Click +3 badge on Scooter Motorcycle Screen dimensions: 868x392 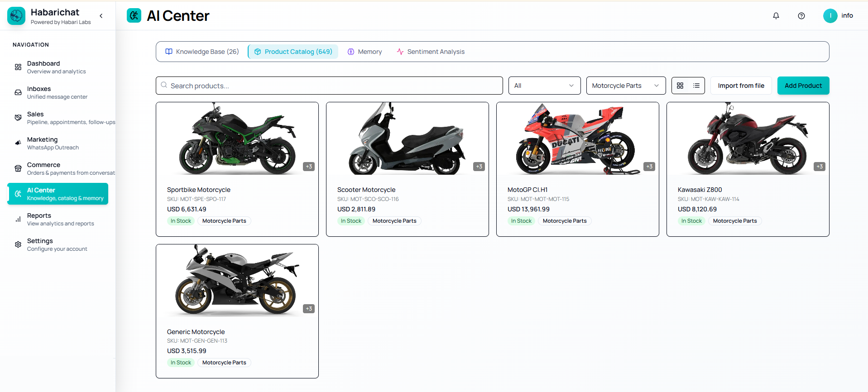pos(479,167)
